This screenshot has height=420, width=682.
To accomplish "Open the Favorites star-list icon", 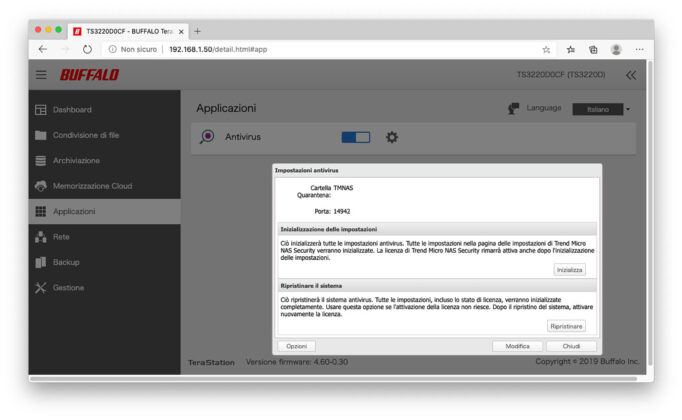I will 571,50.
